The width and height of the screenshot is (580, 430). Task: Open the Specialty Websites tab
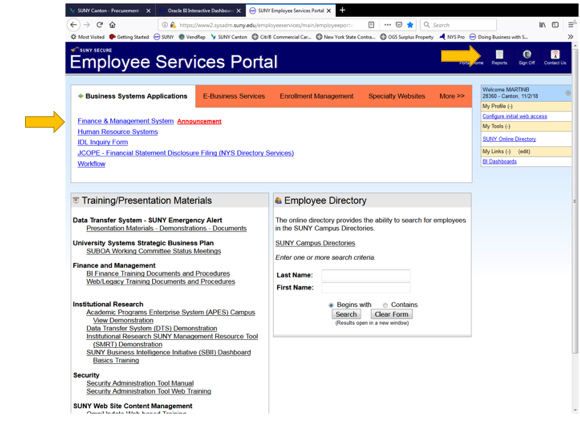pyautogui.click(x=397, y=96)
